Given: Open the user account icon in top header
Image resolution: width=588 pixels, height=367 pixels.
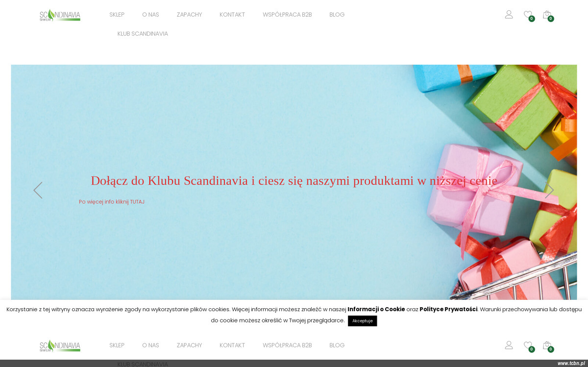Looking at the screenshot, I should pos(509,15).
